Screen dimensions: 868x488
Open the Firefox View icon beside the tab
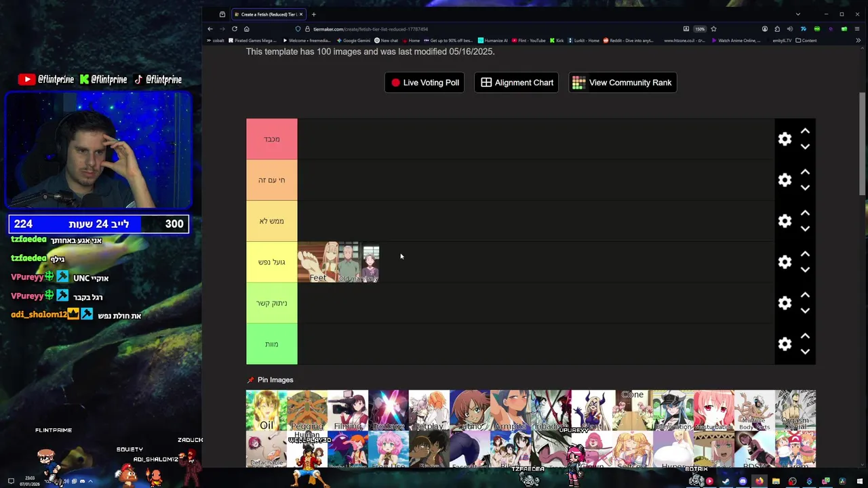pyautogui.click(x=222, y=14)
